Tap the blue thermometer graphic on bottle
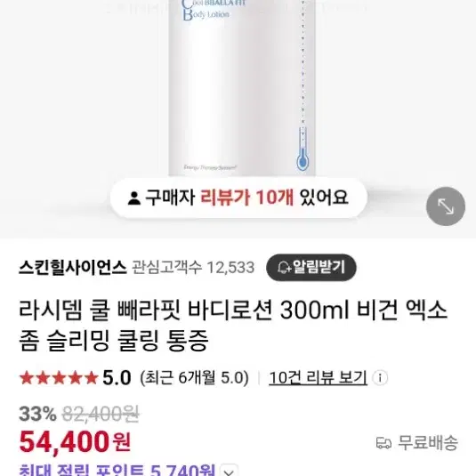476x476 pixels. coord(302,149)
